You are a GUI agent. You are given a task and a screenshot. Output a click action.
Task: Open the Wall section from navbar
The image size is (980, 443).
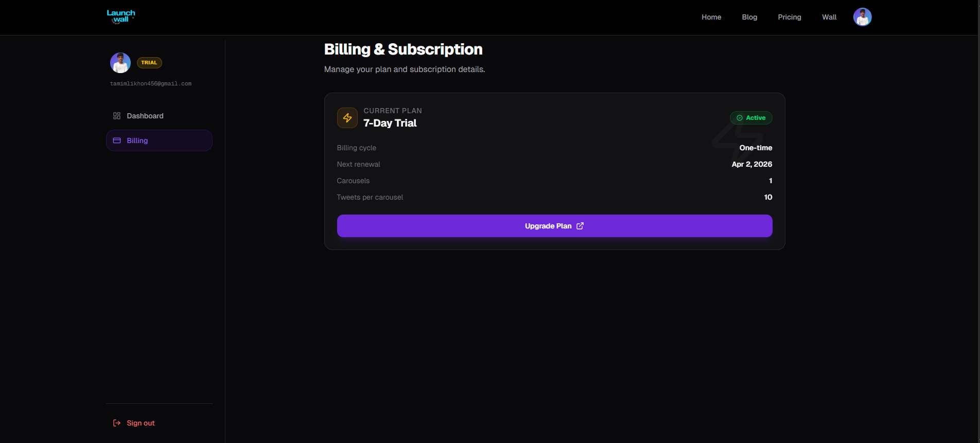(x=829, y=17)
